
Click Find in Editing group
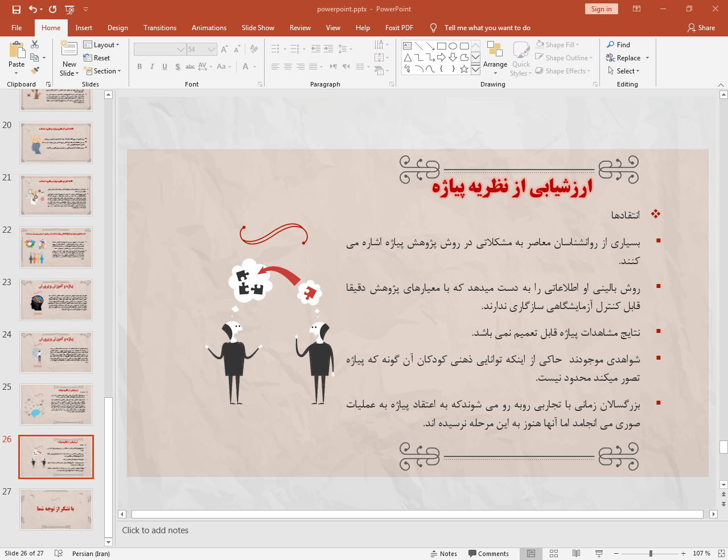(619, 45)
